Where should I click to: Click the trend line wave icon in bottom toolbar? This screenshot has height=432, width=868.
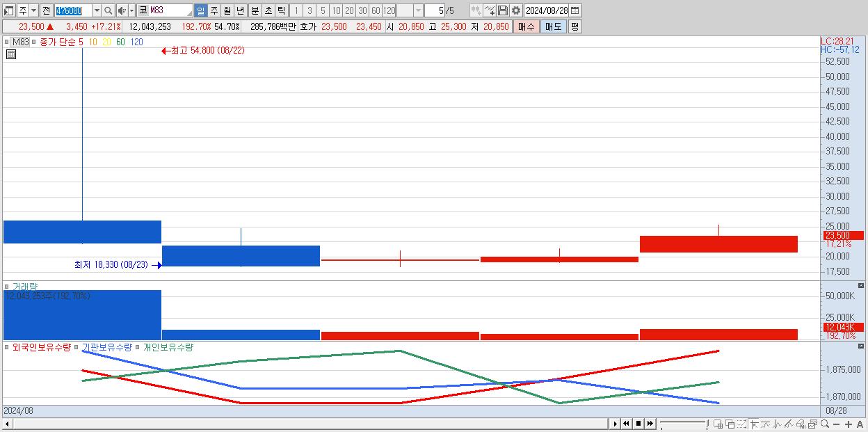pyautogui.click(x=766, y=424)
